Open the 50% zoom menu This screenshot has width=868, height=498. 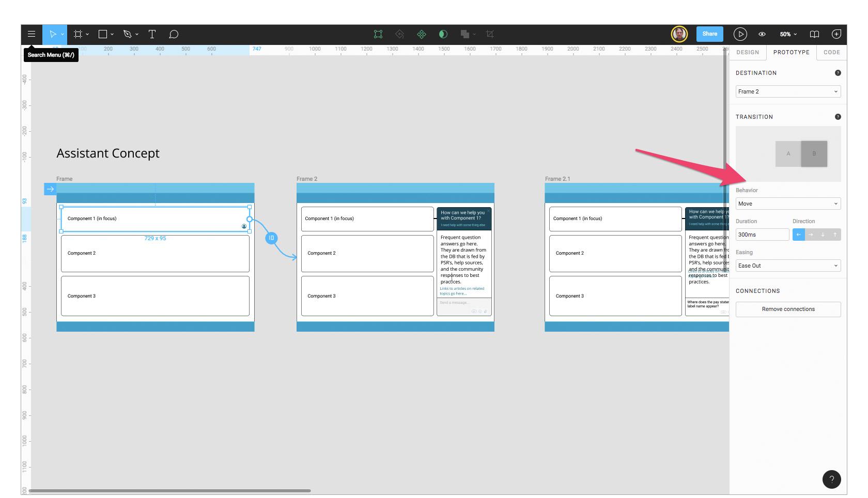(x=786, y=34)
